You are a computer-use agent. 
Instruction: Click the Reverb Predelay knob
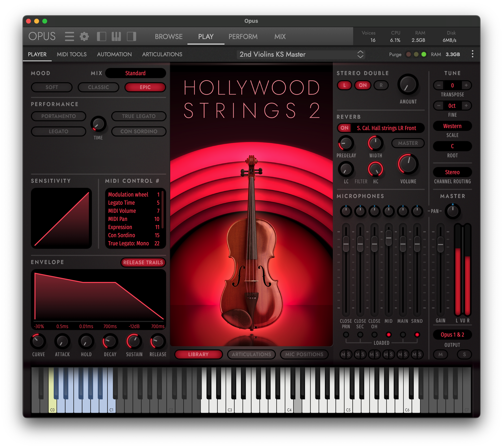pos(346,143)
